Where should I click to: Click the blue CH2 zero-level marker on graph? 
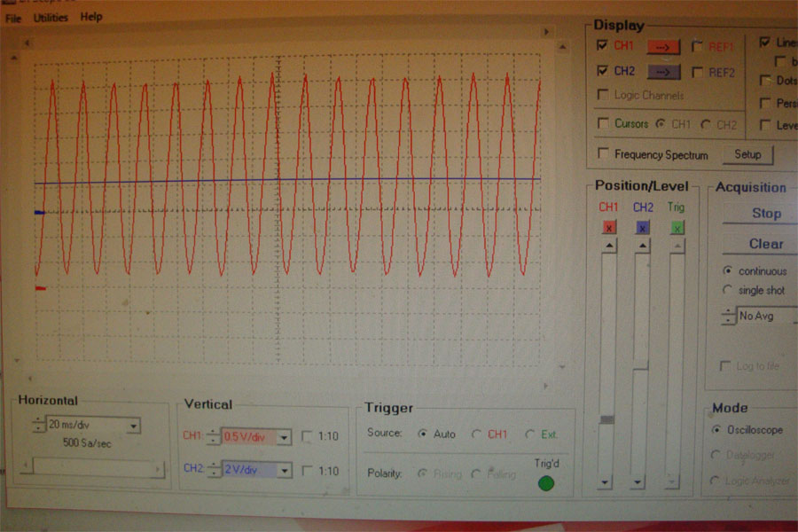pyautogui.click(x=39, y=213)
